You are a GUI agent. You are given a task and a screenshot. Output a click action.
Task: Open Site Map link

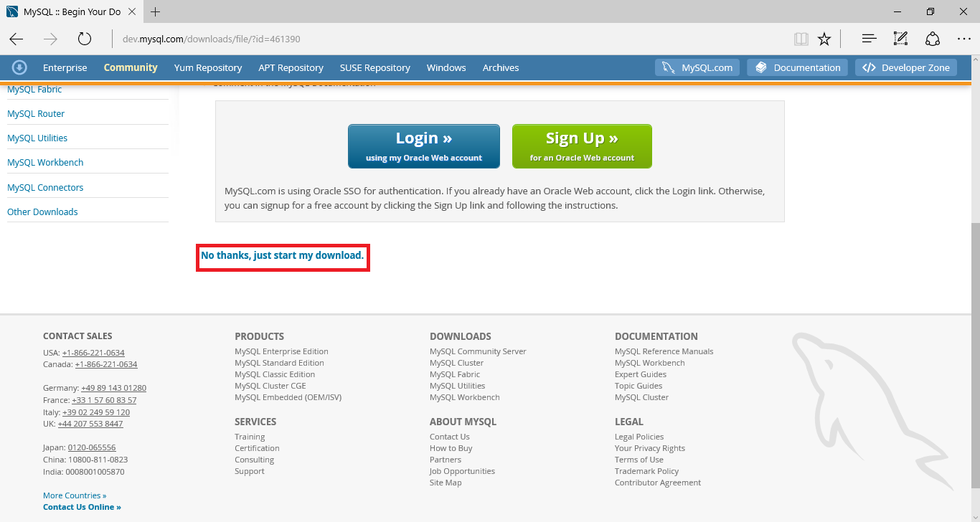[446, 483]
